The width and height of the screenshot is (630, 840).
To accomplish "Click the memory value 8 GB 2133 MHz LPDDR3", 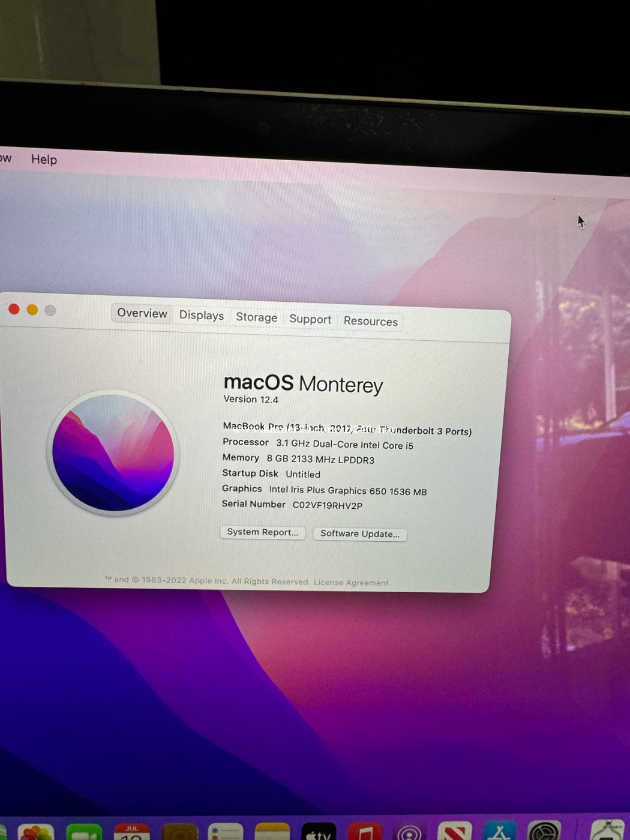I will click(x=320, y=460).
